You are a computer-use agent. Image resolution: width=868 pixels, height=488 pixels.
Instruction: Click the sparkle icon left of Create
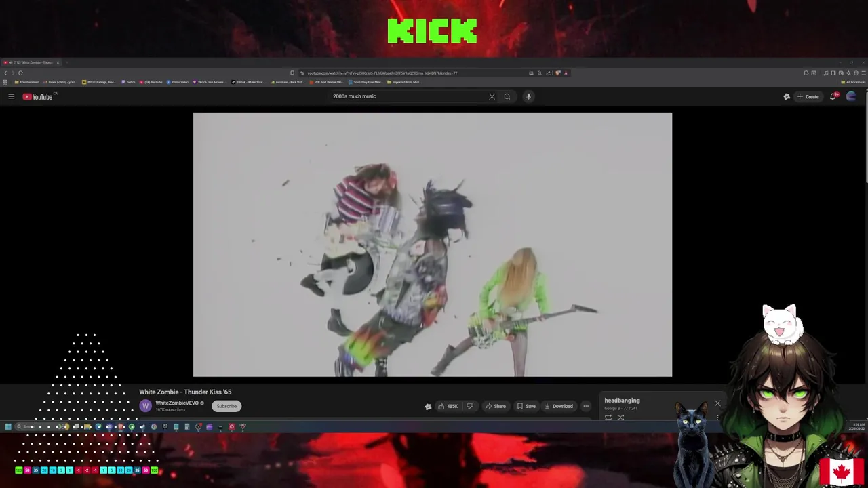787,96
